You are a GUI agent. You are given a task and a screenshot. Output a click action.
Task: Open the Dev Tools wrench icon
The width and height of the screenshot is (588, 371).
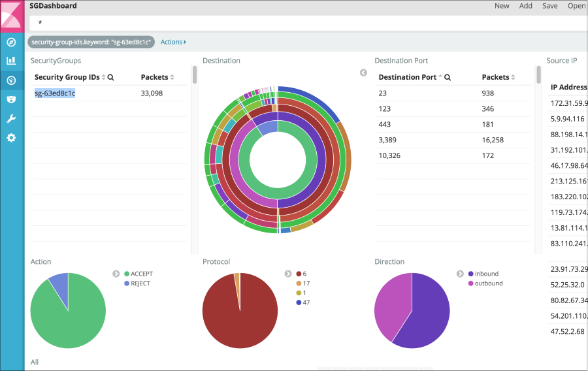11,118
